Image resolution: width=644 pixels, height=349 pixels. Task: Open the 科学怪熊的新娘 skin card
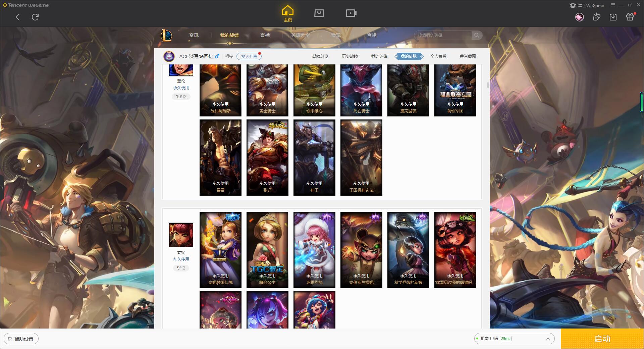click(x=408, y=250)
